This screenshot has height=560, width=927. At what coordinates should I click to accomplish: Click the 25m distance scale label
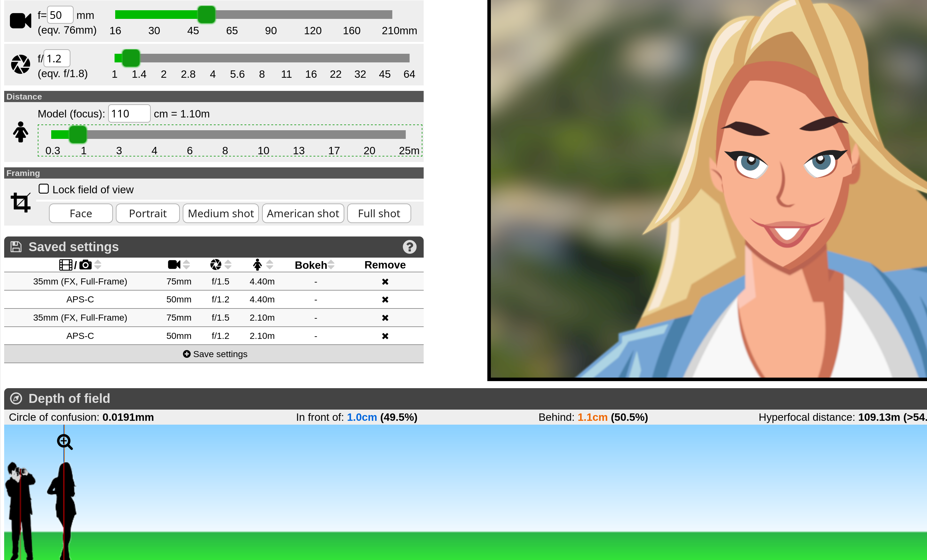tap(409, 150)
